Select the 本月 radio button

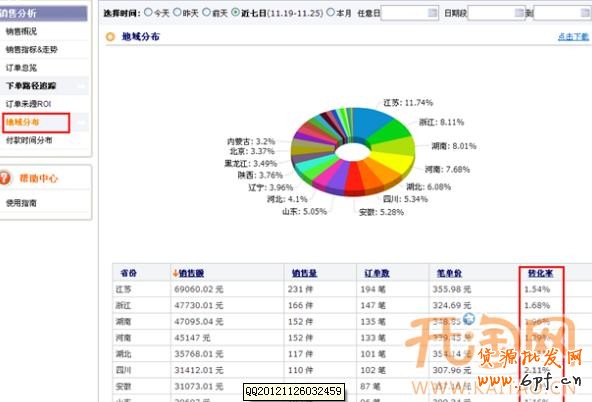point(330,12)
